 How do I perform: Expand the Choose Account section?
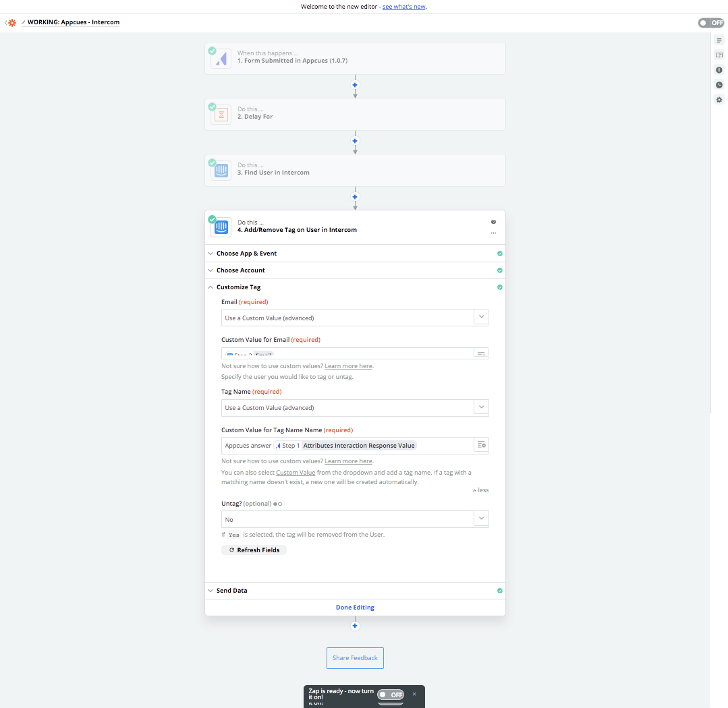tap(355, 270)
